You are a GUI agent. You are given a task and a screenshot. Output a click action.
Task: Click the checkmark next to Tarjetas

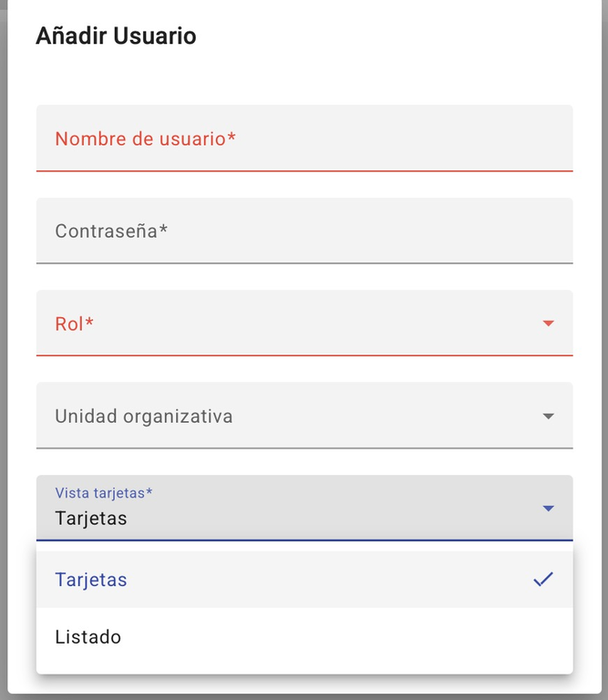(543, 580)
